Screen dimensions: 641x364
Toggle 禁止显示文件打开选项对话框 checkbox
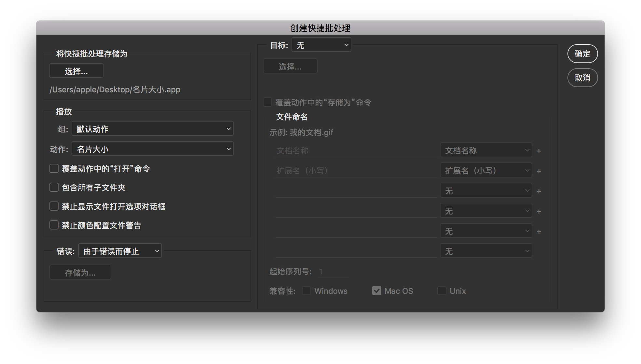[x=54, y=206]
